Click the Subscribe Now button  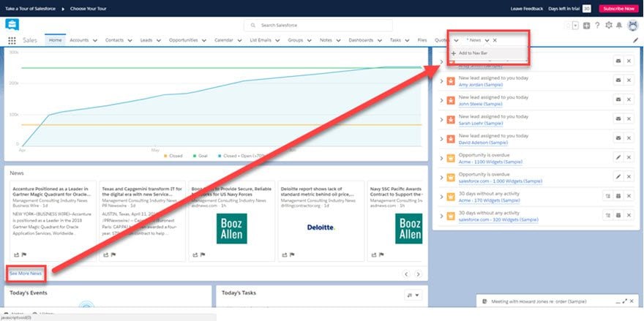pyautogui.click(x=619, y=9)
